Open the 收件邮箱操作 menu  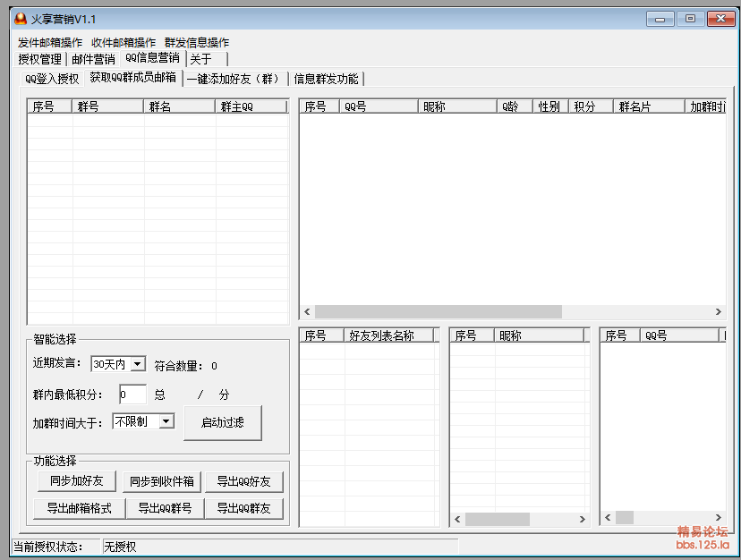point(123,43)
